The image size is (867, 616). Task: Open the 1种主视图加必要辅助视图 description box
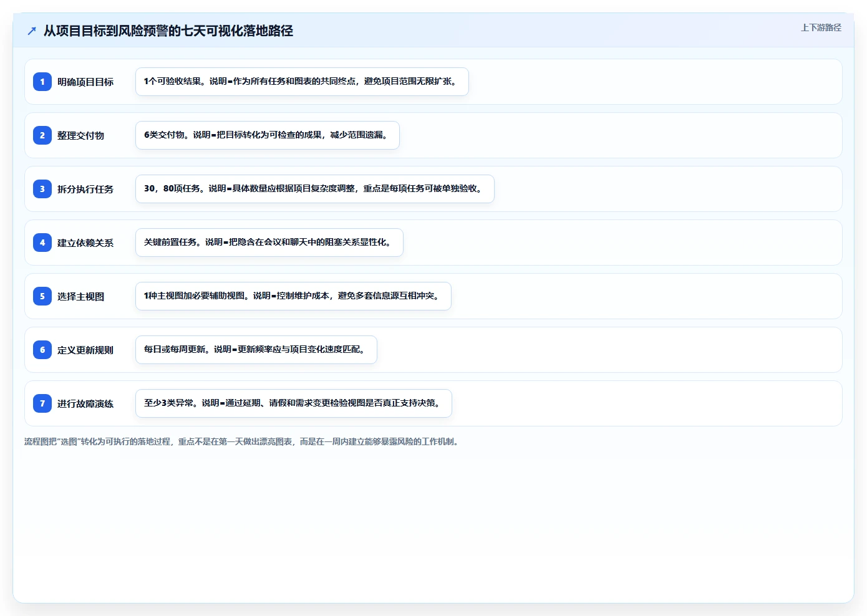pos(293,296)
